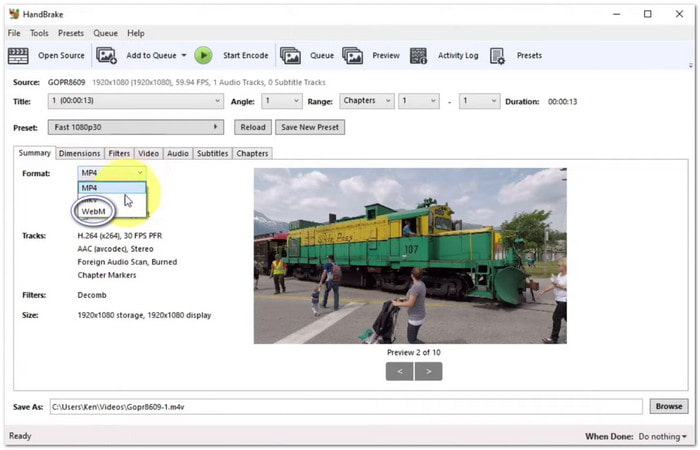Click the train preview image
The image size is (700, 450).
click(410, 256)
